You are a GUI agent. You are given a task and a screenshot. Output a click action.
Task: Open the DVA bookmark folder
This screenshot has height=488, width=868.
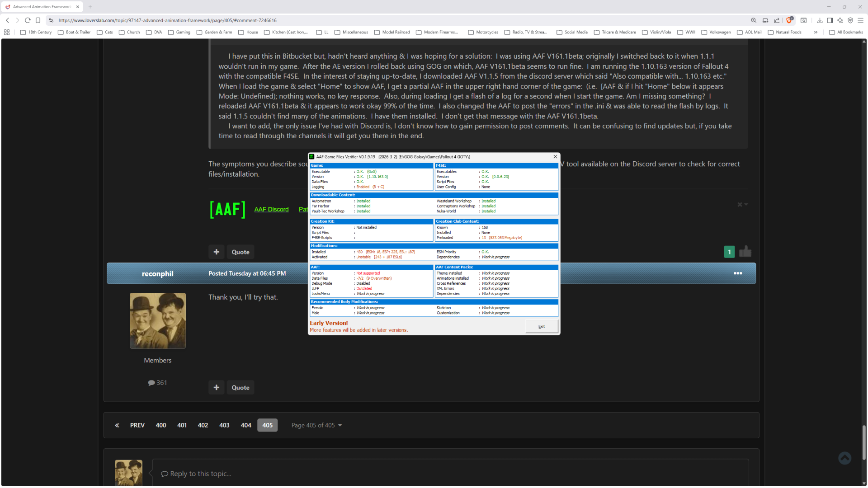[154, 32]
